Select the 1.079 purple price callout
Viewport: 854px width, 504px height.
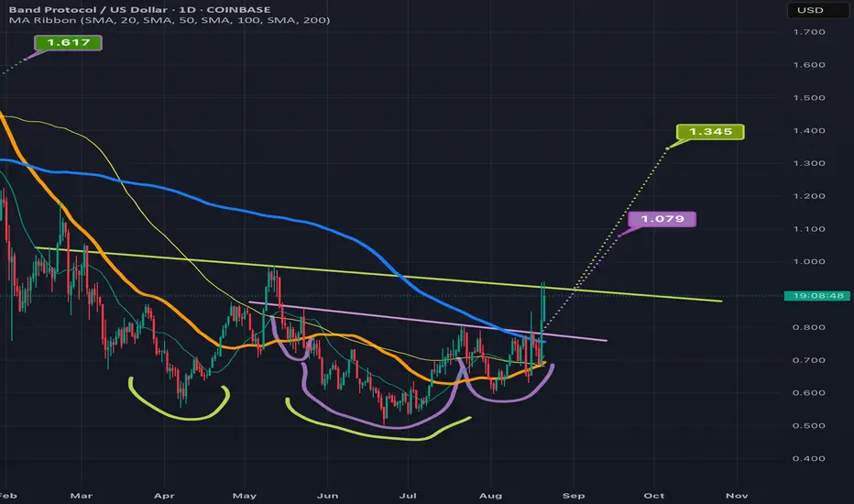662,219
